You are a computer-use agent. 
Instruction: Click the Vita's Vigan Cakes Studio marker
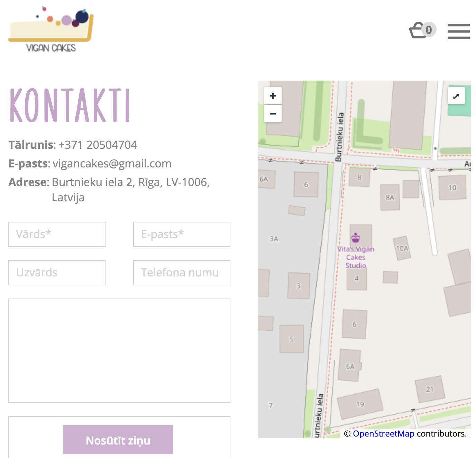[x=356, y=238]
